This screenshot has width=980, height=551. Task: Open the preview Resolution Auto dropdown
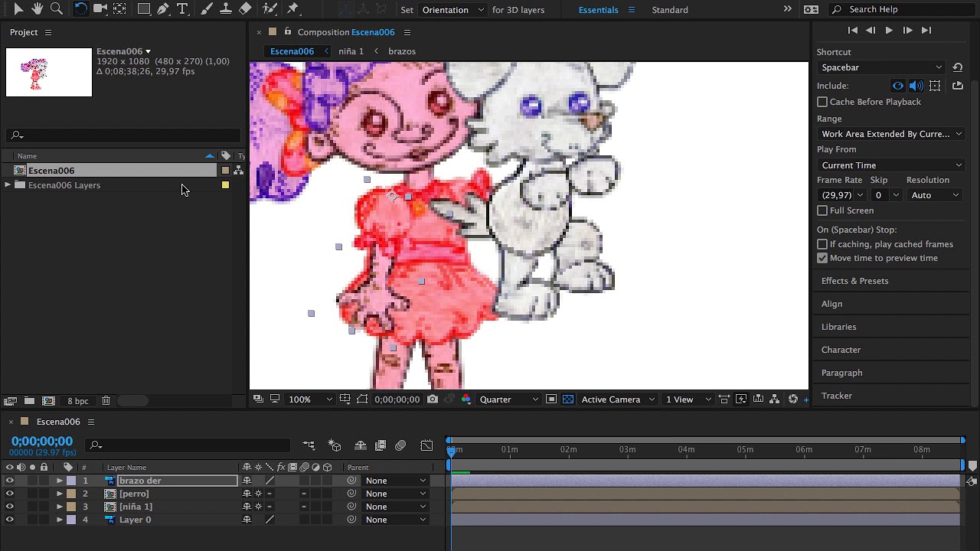click(934, 195)
